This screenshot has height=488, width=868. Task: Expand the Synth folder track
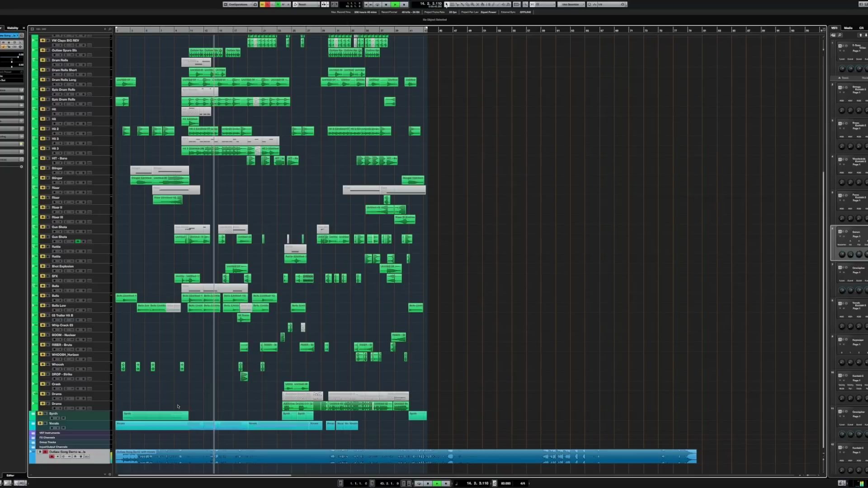tap(33, 413)
